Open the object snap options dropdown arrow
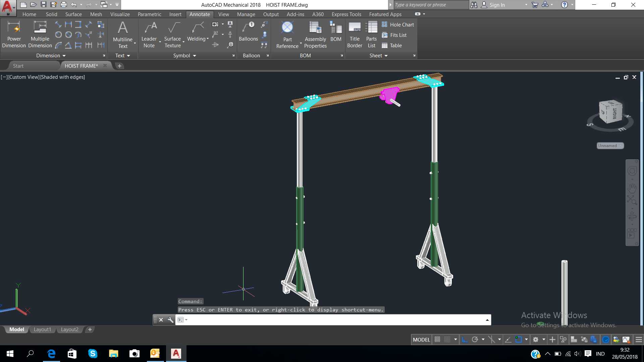 [x=526, y=340]
